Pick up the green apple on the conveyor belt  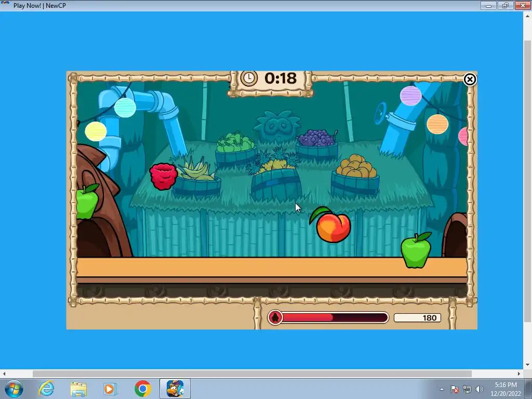click(416, 250)
